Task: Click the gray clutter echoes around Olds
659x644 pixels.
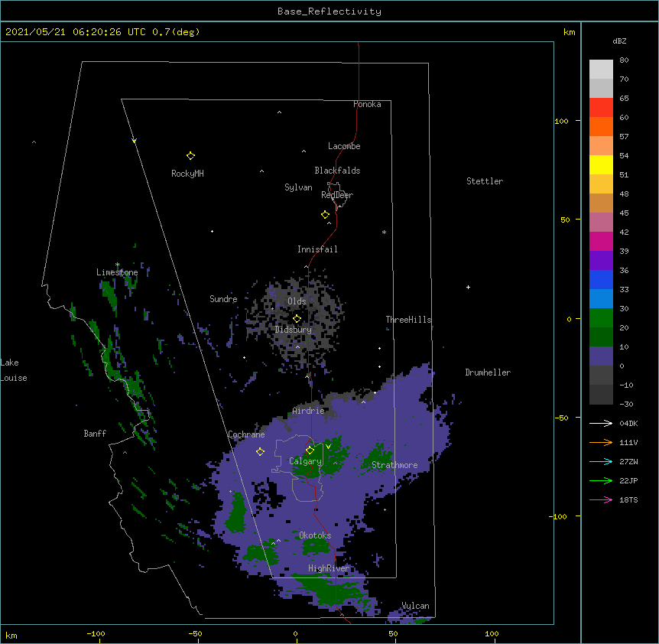Action: [x=297, y=321]
